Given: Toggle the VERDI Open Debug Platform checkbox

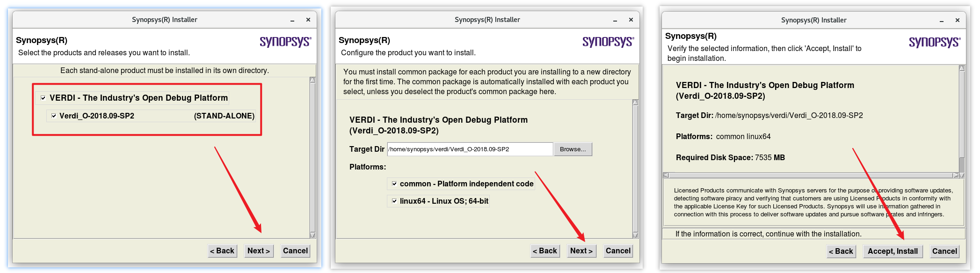Looking at the screenshot, I should point(43,98).
